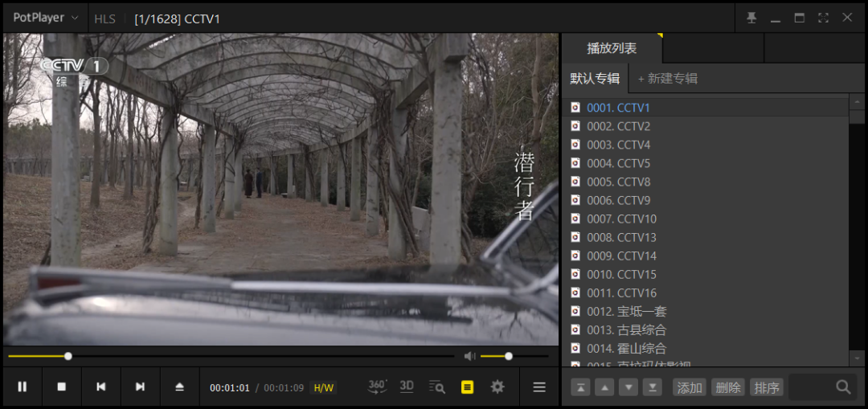Viewport: 868px width, 409px height.
Task: Open file with the eject icon
Action: pyautogui.click(x=180, y=387)
